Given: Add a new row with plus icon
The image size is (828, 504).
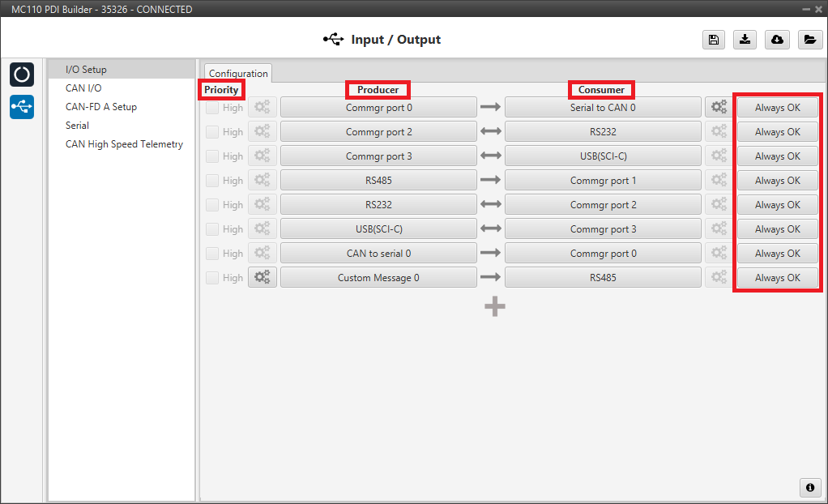Looking at the screenshot, I should (495, 306).
